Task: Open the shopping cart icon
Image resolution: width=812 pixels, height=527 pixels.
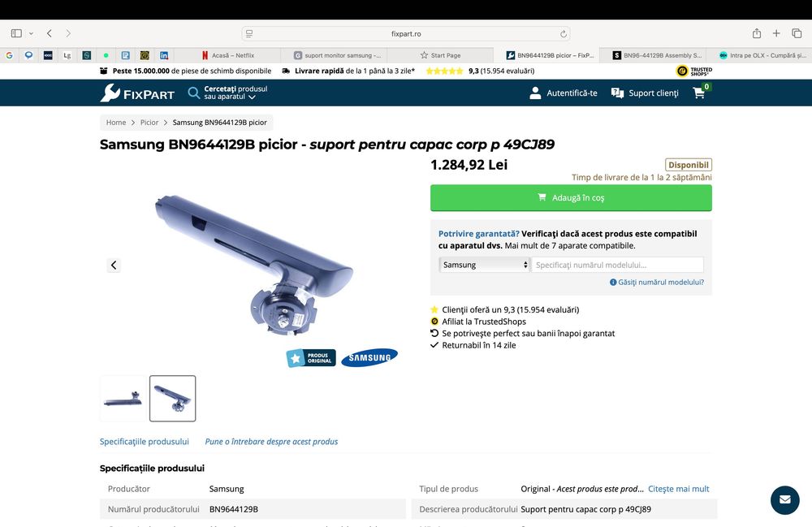Action: tap(699, 93)
